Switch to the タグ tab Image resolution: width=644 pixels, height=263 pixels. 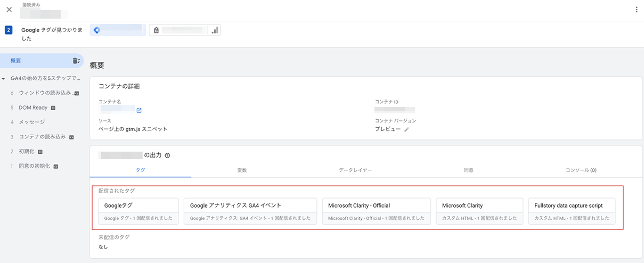point(141,170)
